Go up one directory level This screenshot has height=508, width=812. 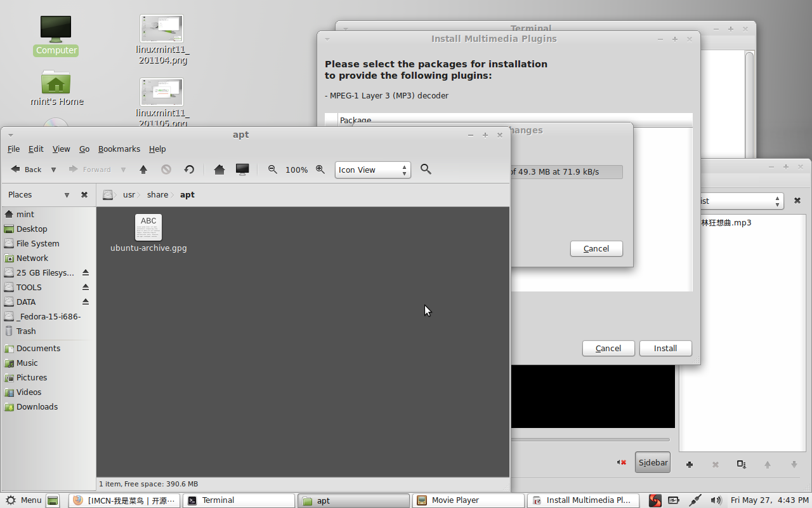(143, 170)
